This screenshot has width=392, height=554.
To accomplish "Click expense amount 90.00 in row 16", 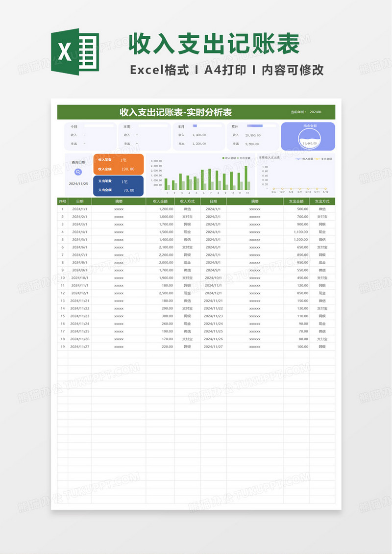I will click(x=303, y=324).
